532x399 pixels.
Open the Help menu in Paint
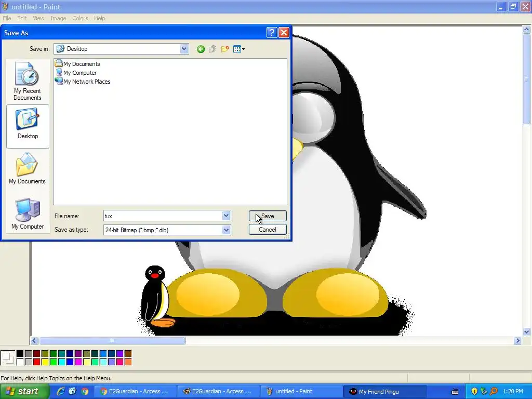99,18
